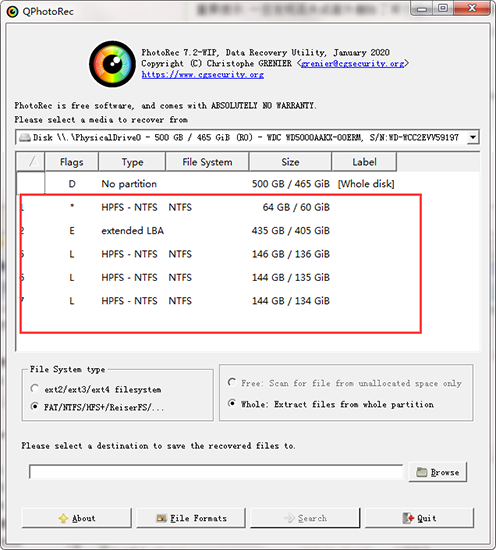Click the disk drive icon in media selector
This screenshot has width=496, height=550.
tap(25, 137)
